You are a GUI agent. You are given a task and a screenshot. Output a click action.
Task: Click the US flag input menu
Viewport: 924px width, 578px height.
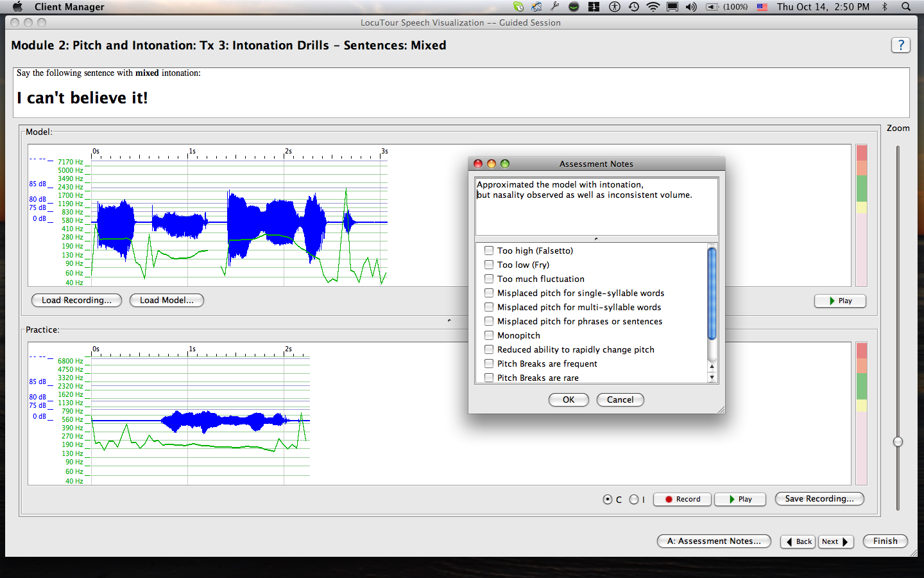pyautogui.click(x=762, y=6)
